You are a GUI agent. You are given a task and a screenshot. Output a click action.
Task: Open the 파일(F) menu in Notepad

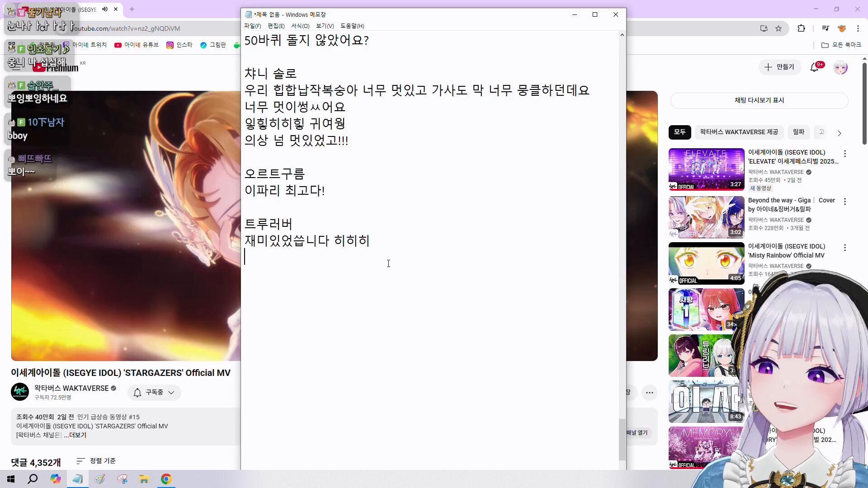pyautogui.click(x=252, y=26)
